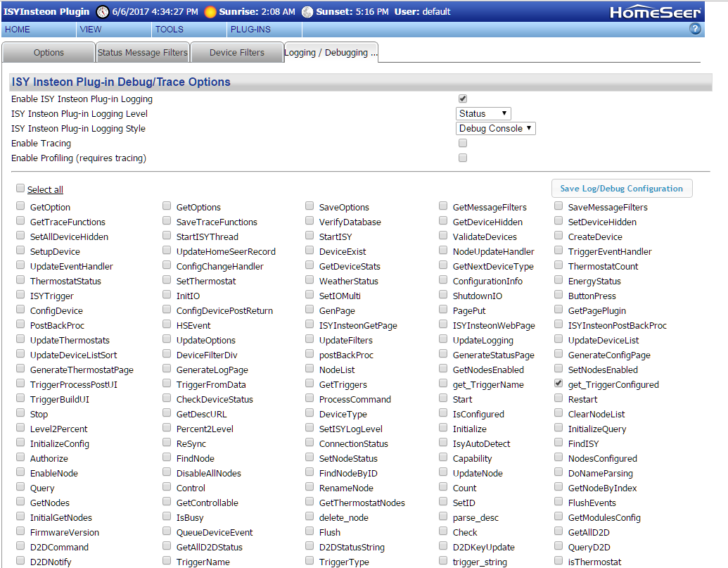Check the GetOption checkbox
Screen dimensions: 728x568
pos(20,206)
